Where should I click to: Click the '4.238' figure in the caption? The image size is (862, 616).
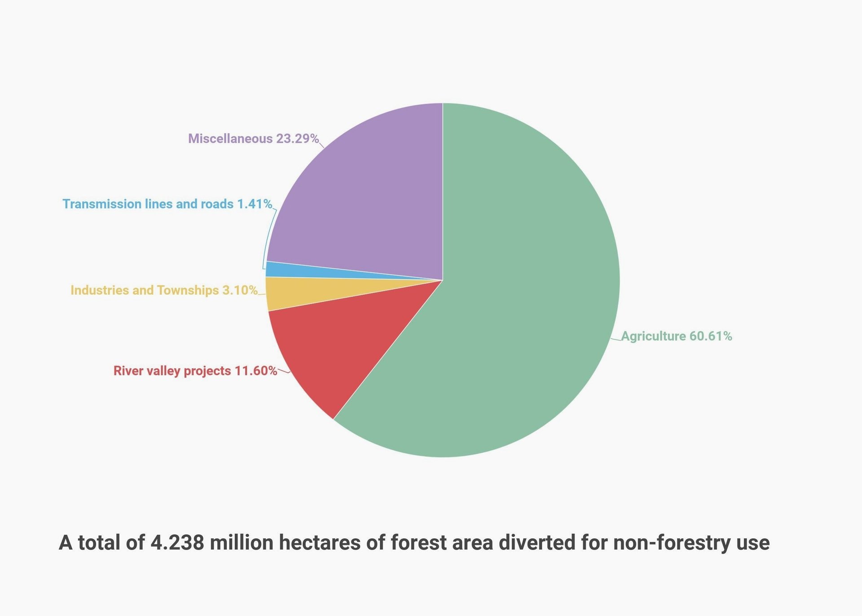177,542
